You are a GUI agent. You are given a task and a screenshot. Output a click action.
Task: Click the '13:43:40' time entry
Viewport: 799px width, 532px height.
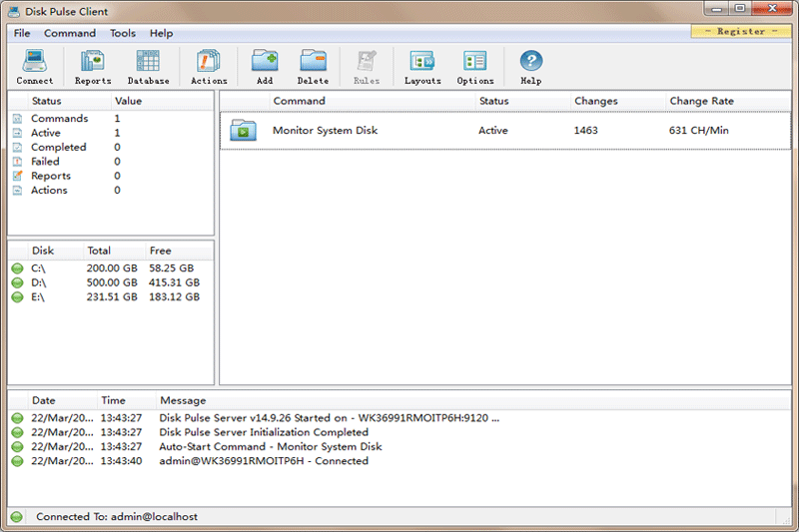click(x=121, y=461)
